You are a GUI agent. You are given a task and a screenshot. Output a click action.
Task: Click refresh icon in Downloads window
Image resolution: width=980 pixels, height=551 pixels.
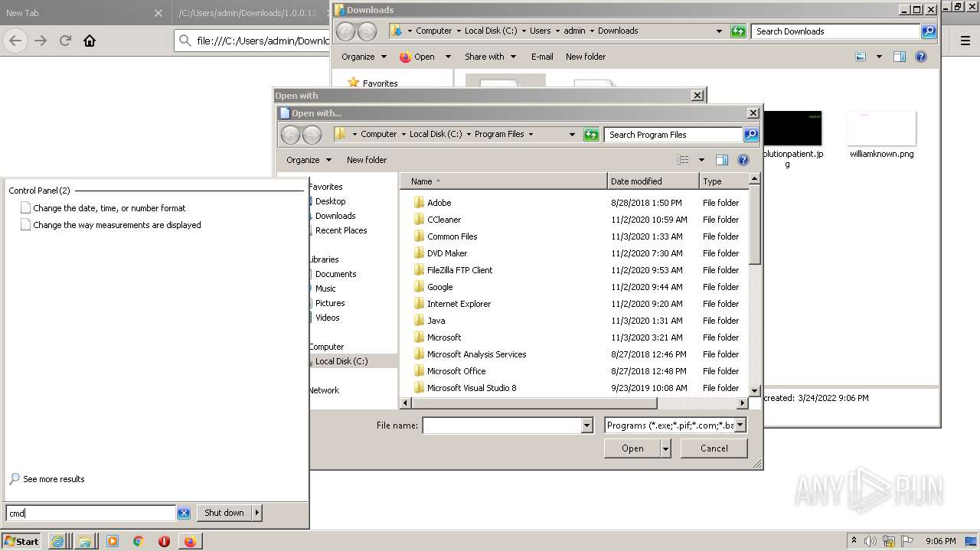tap(738, 31)
